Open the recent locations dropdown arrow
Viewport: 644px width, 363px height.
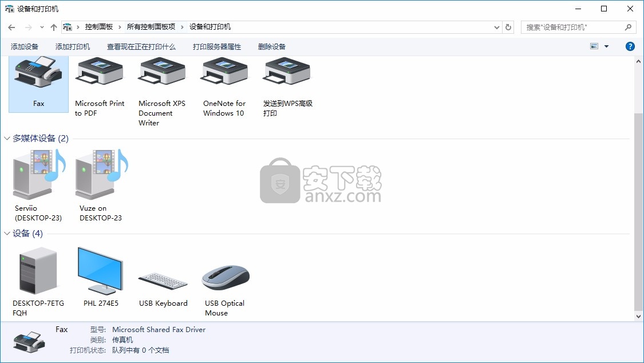tap(42, 27)
